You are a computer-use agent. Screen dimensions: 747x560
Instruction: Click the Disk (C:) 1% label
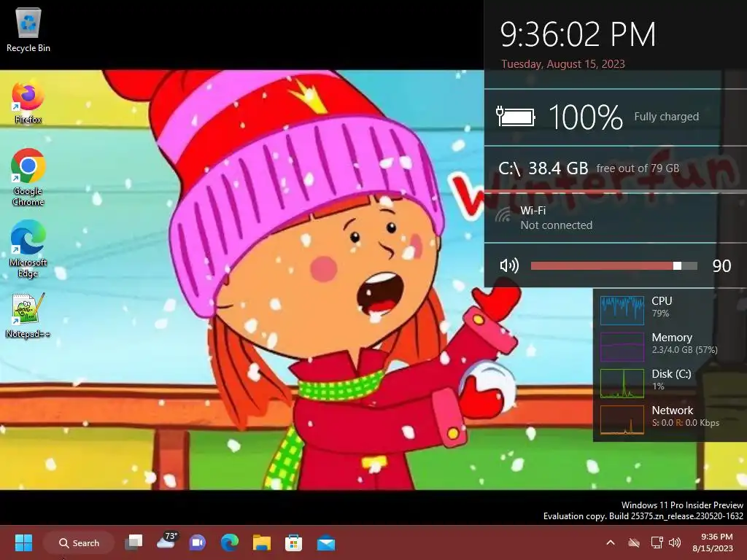click(671, 379)
